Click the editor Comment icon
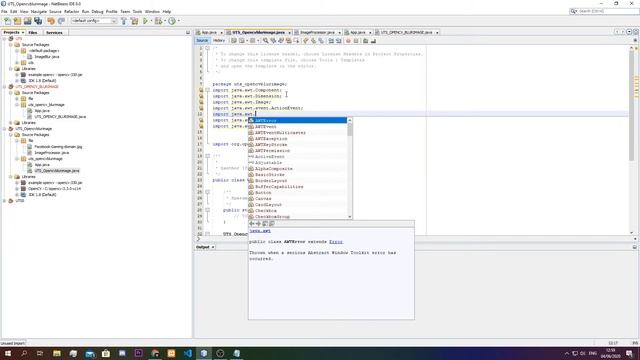 coord(365,41)
